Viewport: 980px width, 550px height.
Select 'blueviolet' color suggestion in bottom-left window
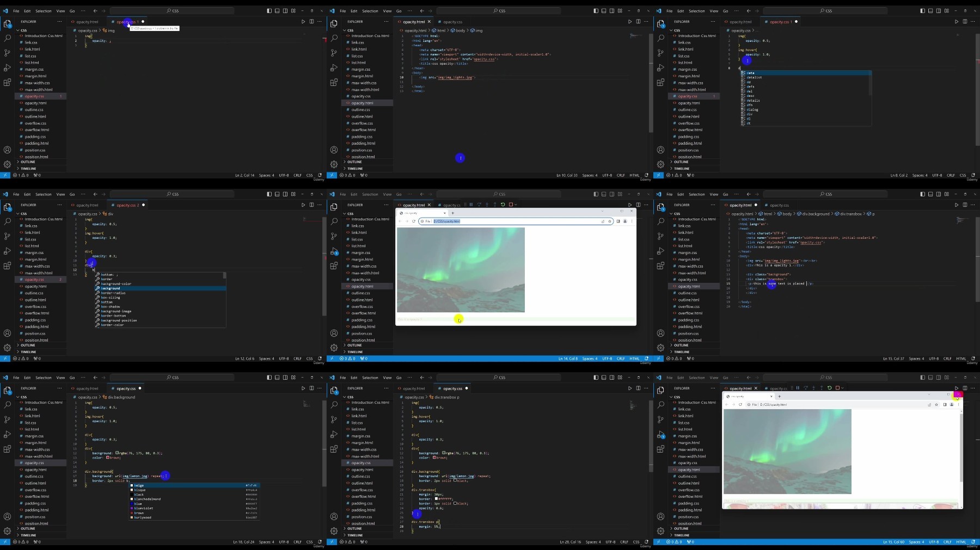pos(194,508)
